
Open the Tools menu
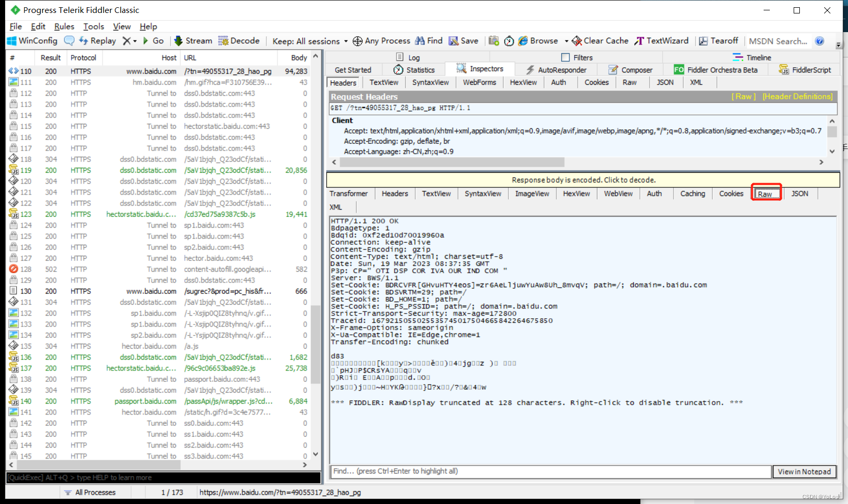pos(94,26)
